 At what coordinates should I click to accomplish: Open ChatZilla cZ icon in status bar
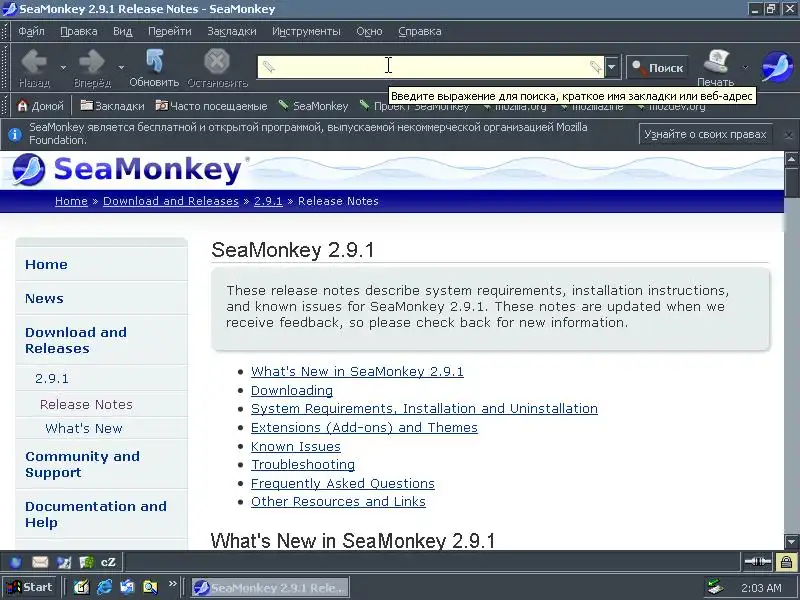(108, 562)
